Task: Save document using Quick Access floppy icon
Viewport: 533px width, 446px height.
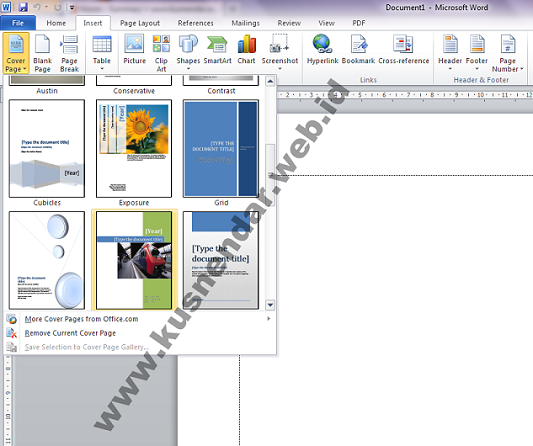Action: point(23,7)
